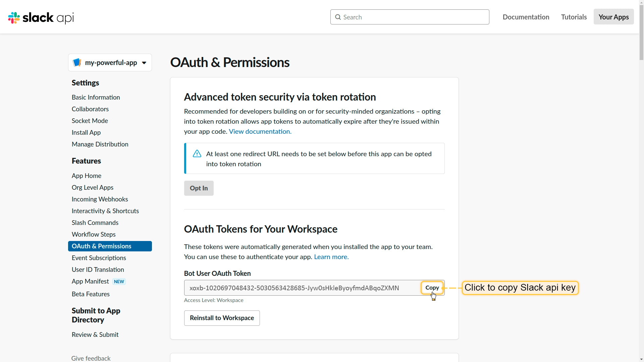
Task: Open the Documentation menu
Action: (x=526, y=17)
